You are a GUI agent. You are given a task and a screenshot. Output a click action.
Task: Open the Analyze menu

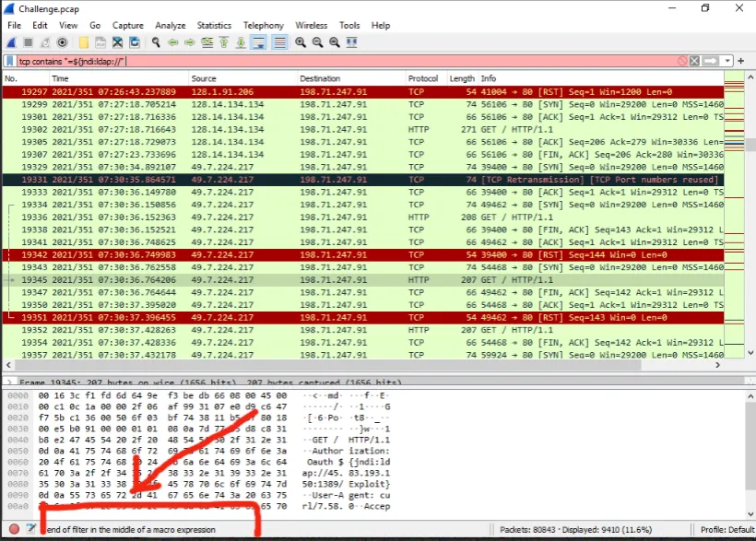coord(171,26)
